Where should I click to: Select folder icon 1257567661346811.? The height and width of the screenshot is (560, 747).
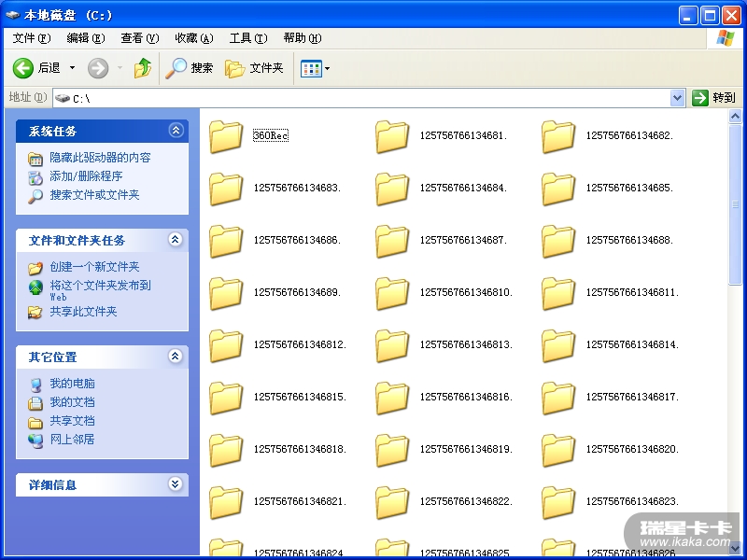click(x=558, y=293)
